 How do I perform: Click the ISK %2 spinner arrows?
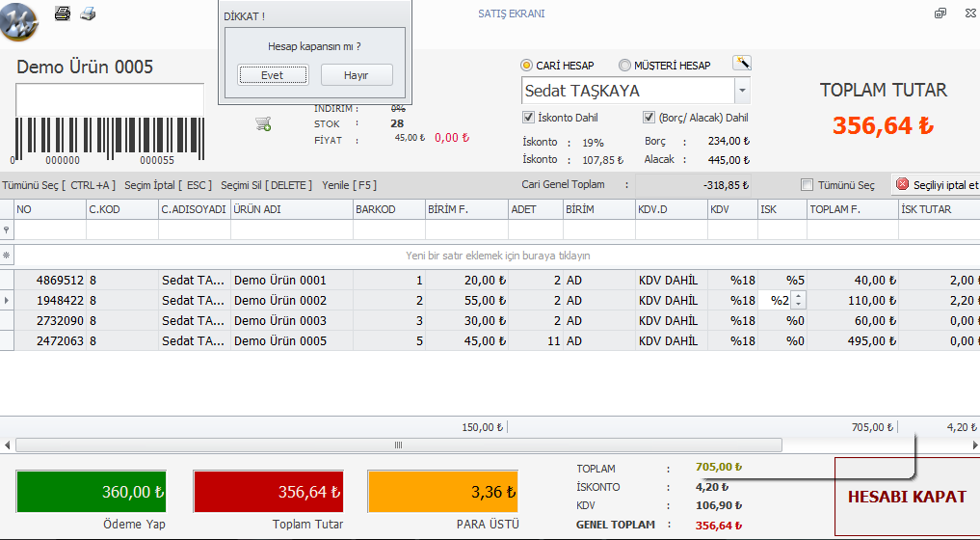pos(797,300)
